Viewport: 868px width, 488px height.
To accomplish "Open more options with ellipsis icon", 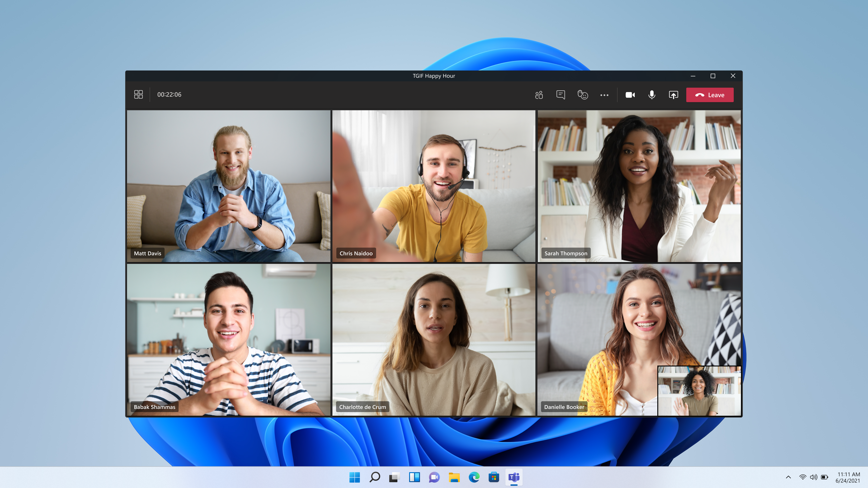I will tap(604, 95).
